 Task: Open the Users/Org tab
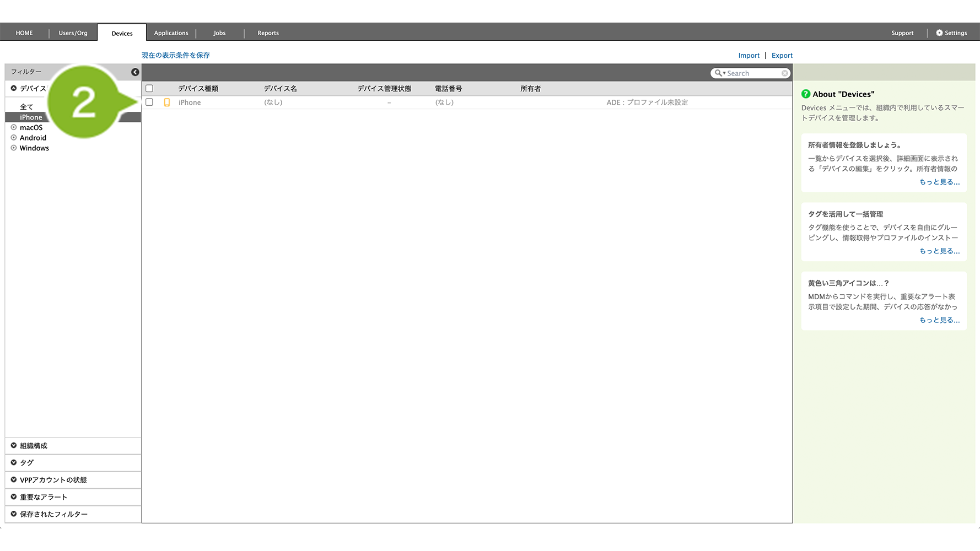[x=73, y=33]
